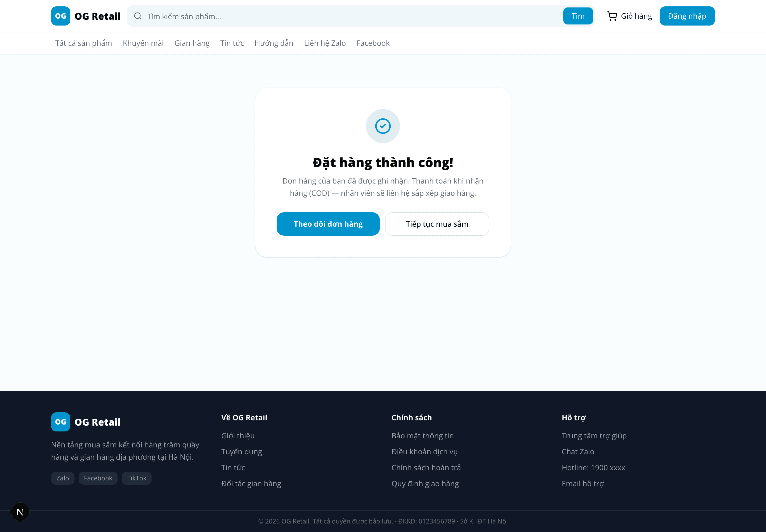
Task: Click the OG logo badge in header
Action: tap(60, 16)
